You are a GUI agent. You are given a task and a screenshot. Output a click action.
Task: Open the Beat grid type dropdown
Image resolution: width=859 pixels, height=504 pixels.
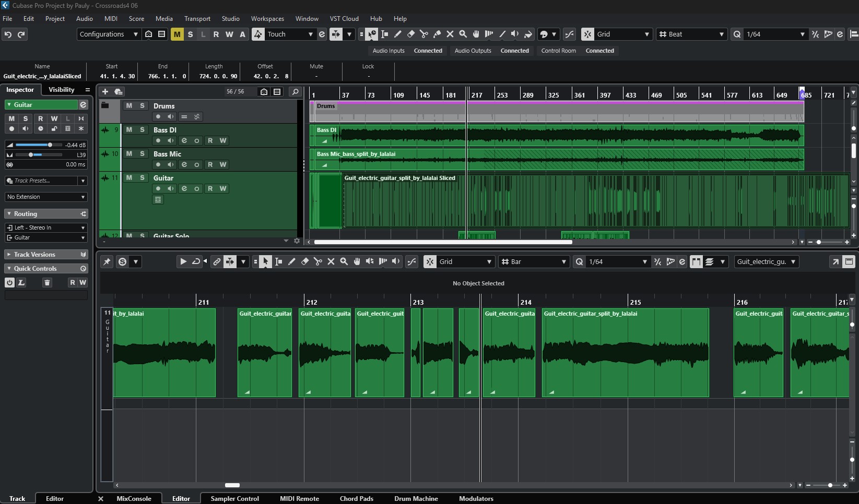click(x=691, y=34)
